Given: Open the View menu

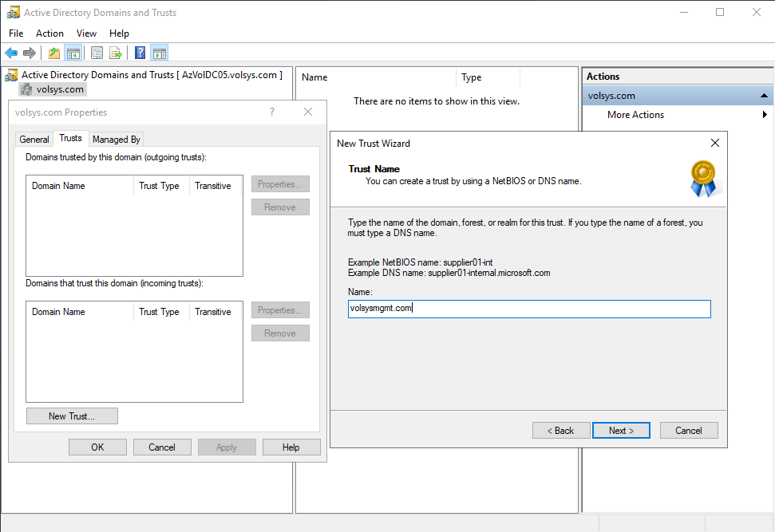Looking at the screenshot, I should click(x=86, y=33).
